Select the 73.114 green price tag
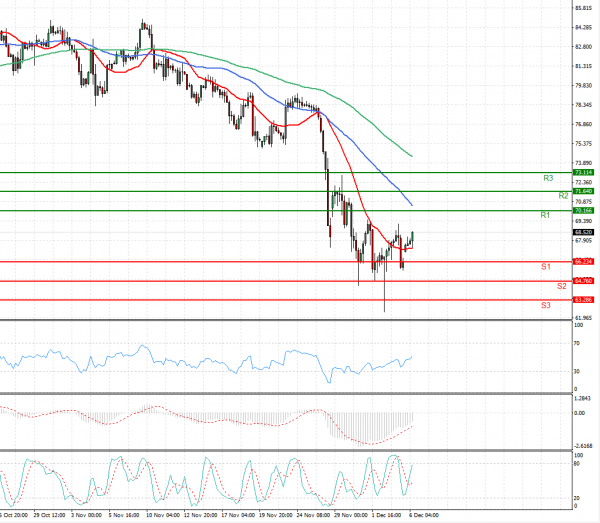600x523 pixels. click(x=584, y=172)
